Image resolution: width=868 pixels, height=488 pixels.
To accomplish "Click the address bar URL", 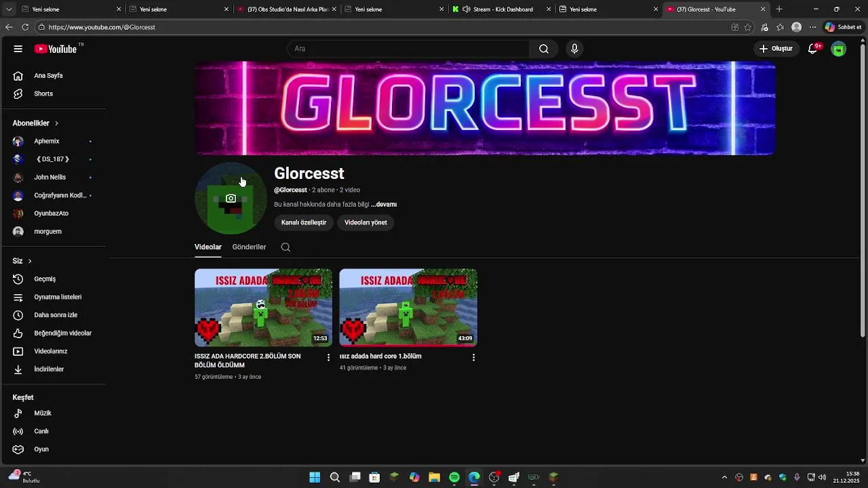I will [102, 27].
